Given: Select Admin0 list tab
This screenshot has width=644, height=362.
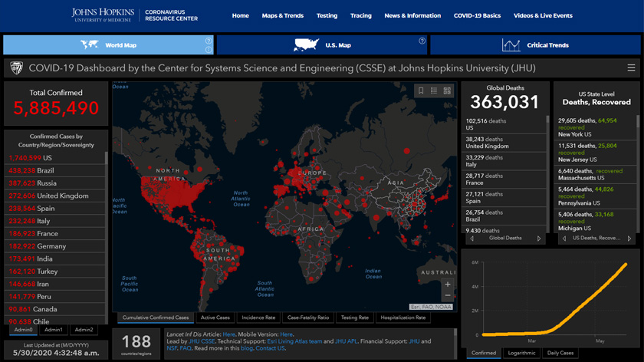Looking at the screenshot, I should [x=24, y=330].
